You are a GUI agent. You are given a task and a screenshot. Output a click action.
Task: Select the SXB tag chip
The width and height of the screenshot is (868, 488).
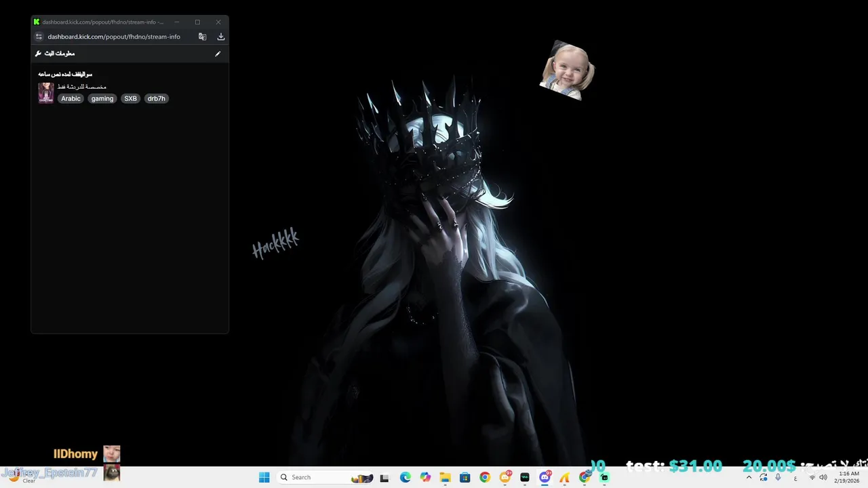pyautogui.click(x=130, y=98)
